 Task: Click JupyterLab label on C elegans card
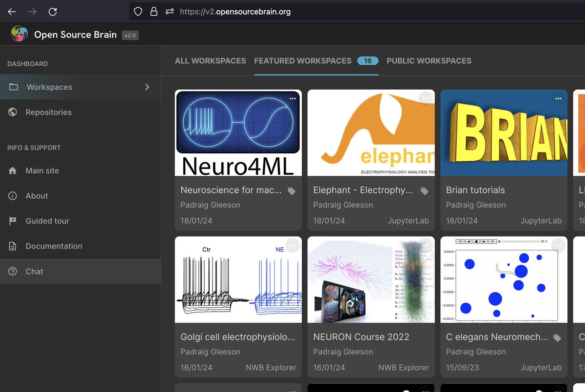541,368
